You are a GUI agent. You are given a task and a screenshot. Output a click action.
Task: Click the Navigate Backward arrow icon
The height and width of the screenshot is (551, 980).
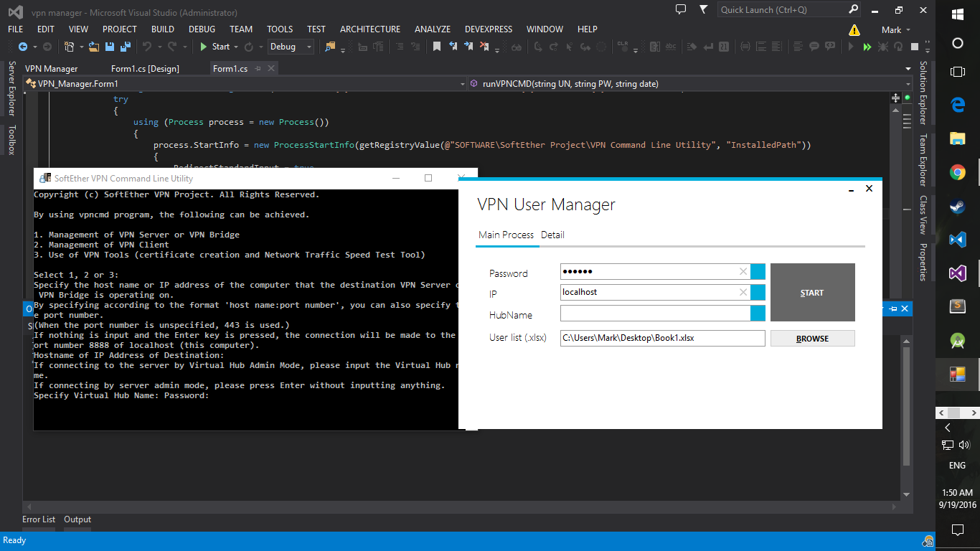click(x=23, y=47)
